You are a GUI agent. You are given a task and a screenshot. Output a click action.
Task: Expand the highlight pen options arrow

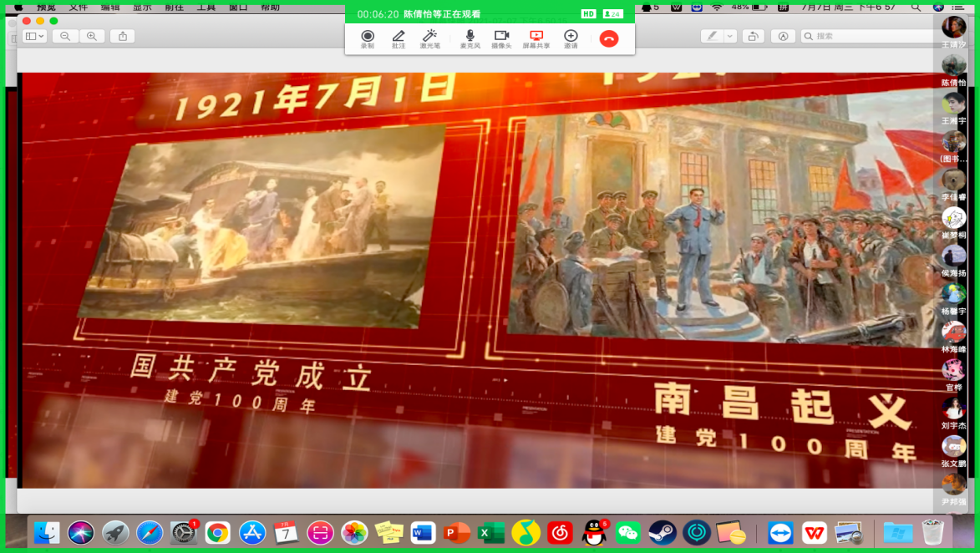(x=729, y=36)
